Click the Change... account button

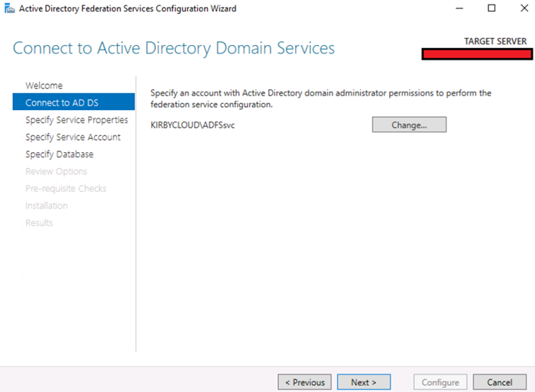pos(409,125)
